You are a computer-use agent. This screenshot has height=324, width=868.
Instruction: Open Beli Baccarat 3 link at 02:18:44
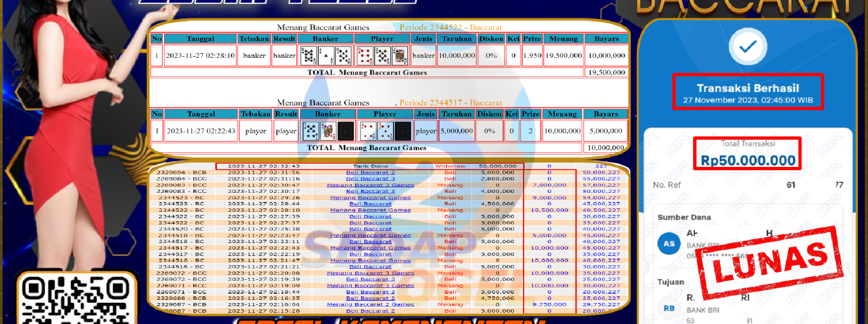click(370, 292)
